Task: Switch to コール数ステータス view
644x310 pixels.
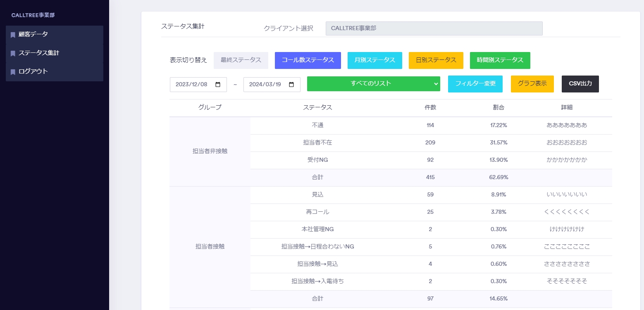Action: coord(308,60)
